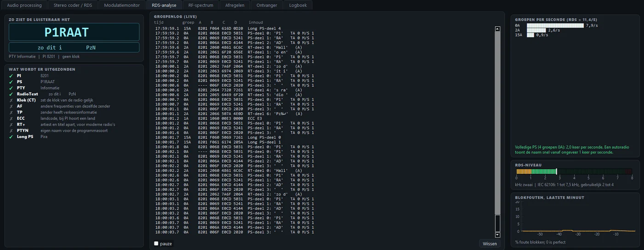Click the cross icon beside PTYN
644x250 pixels.
click(11, 131)
